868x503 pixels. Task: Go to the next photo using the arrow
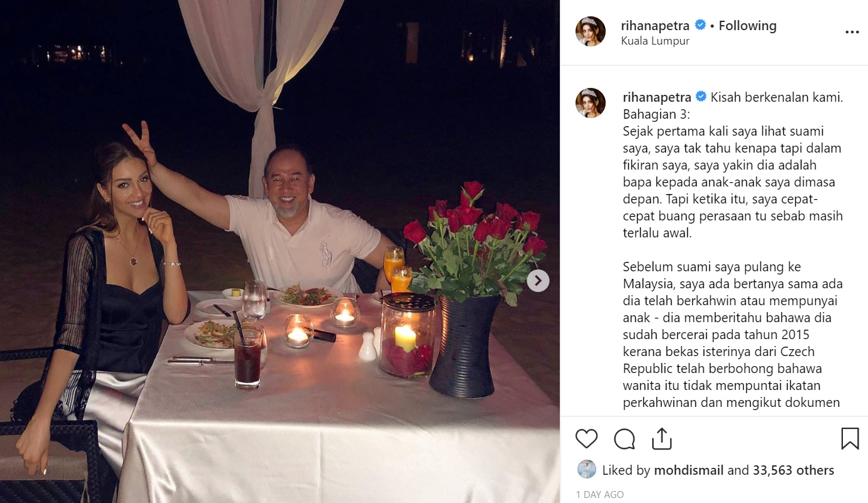[538, 280]
